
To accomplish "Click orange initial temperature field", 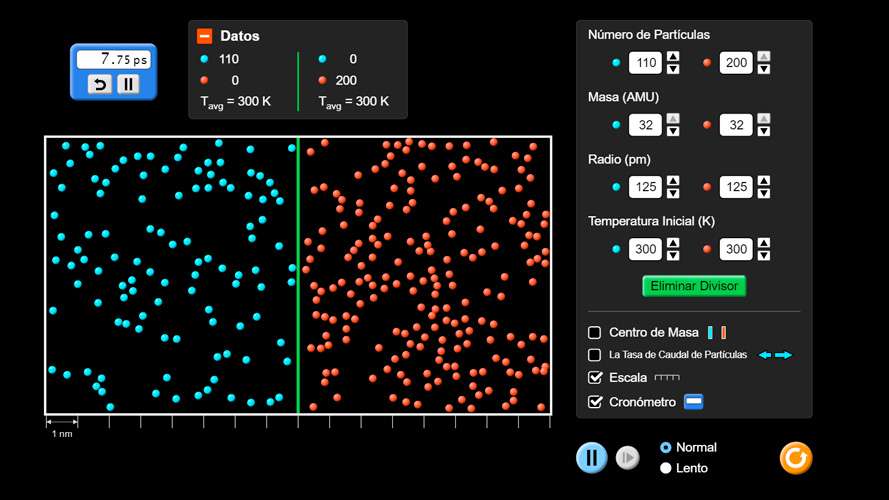I will [x=736, y=249].
